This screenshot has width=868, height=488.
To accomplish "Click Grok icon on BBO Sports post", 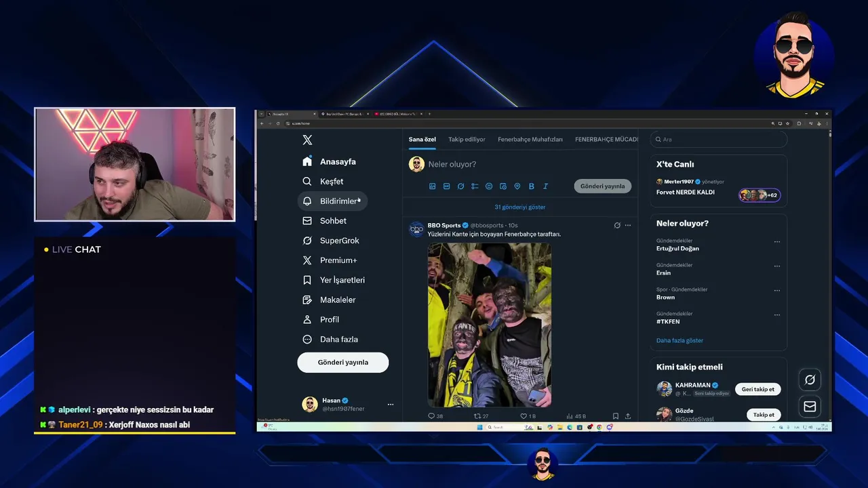I will 617,225.
